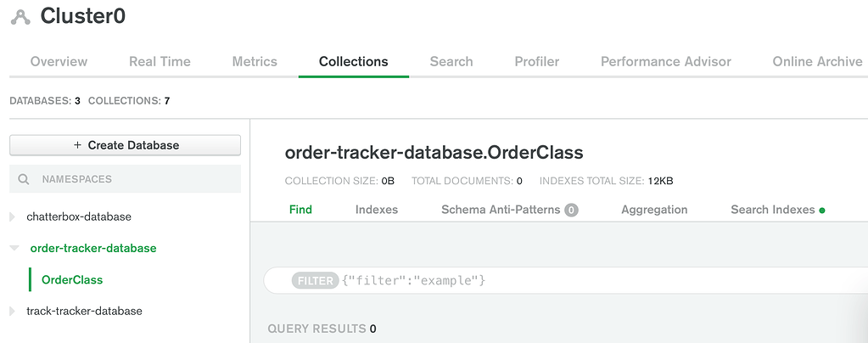This screenshot has height=343, width=868.
Task: Click the green Search Indexes status dot
Action: pyautogui.click(x=822, y=210)
